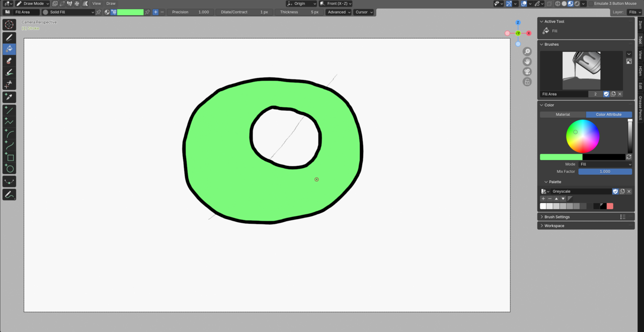Image resolution: width=644 pixels, height=332 pixels.
Task: Open the Draw Mode selector
Action: [33, 4]
